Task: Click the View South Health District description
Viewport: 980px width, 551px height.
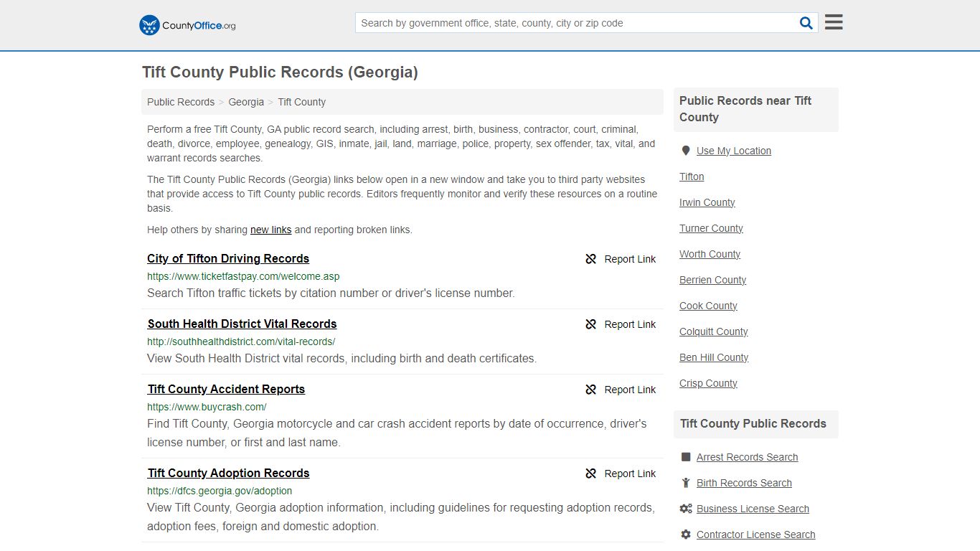Action: point(341,358)
